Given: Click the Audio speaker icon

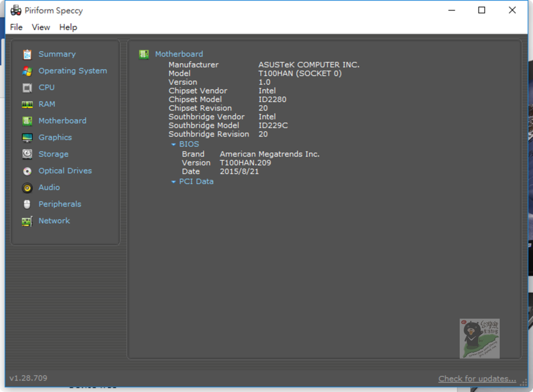Looking at the screenshot, I should click(27, 187).
